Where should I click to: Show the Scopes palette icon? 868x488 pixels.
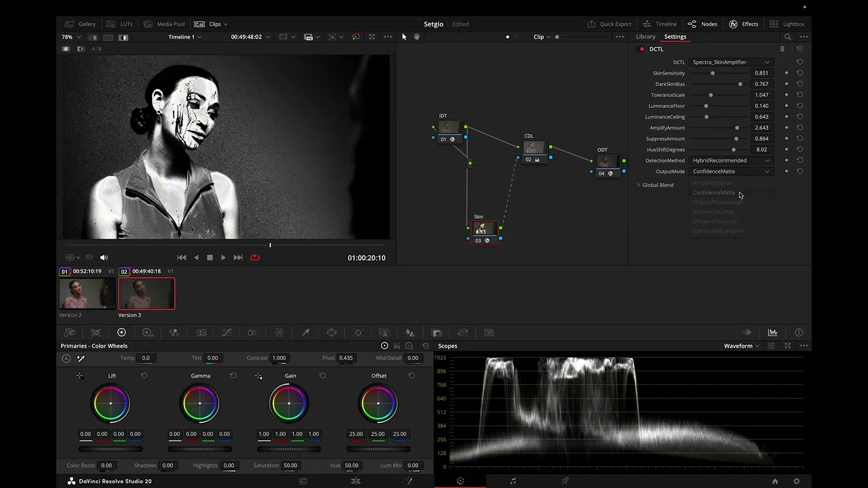click(772, 333)
